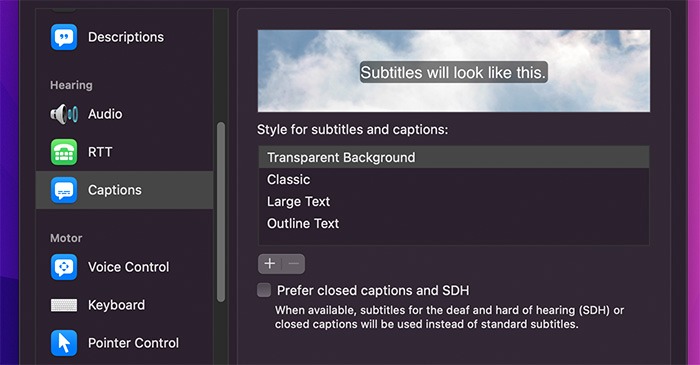Click the subtitle preview image
This screenshot has width=700, height=365.
pyautogui.click(x=454, y=71)
